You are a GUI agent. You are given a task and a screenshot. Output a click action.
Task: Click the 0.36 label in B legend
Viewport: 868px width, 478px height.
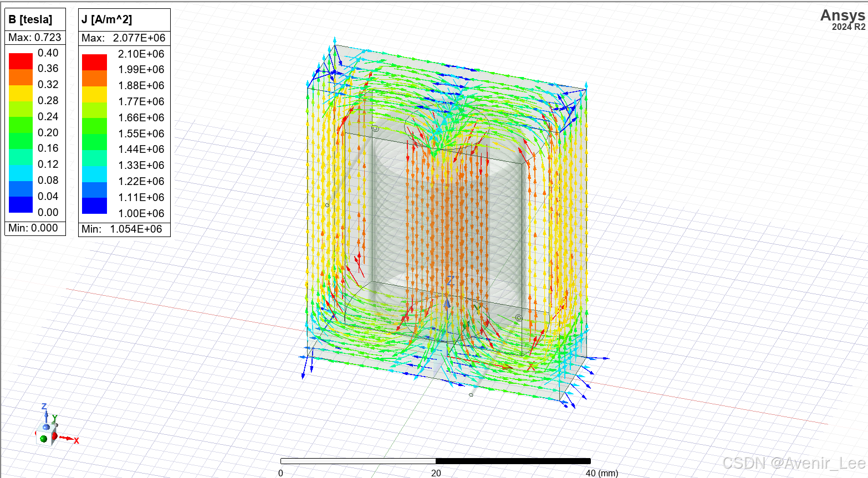(x=48, y=68)
